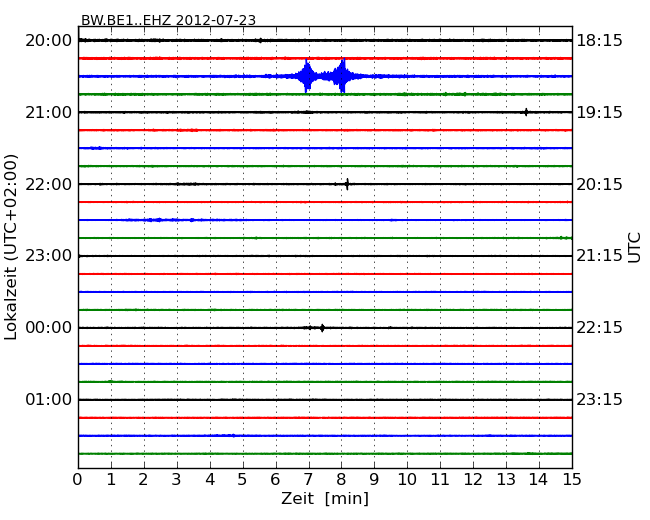
Task: Click the x-axis tick label 0
Action: click(x=78, y=479)
